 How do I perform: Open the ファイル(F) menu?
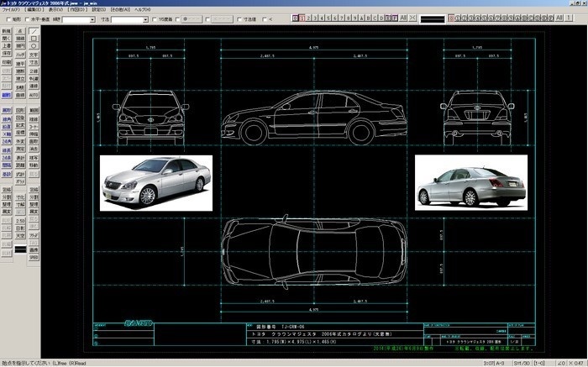[11, 9]
